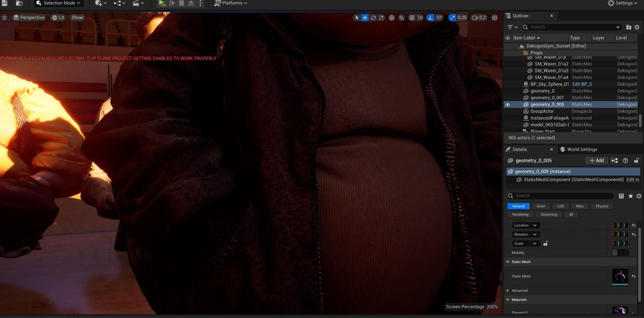
Task: Open the Lit view mode menu
Action: [x=57, y=18]
